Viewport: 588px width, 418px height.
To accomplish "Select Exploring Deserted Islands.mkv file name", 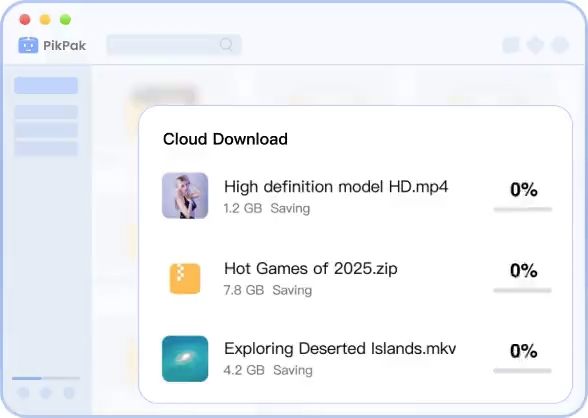I will tap(340, 349).
